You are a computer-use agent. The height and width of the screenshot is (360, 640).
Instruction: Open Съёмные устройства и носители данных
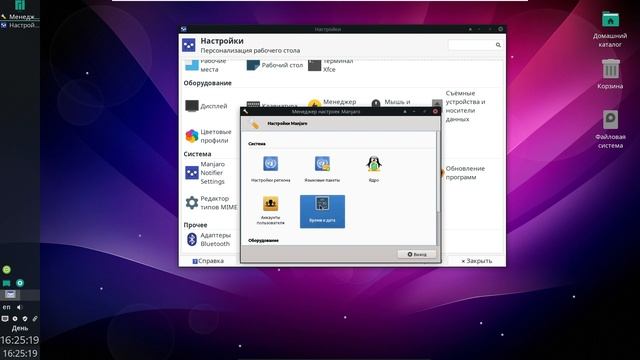tap(459, 106)
